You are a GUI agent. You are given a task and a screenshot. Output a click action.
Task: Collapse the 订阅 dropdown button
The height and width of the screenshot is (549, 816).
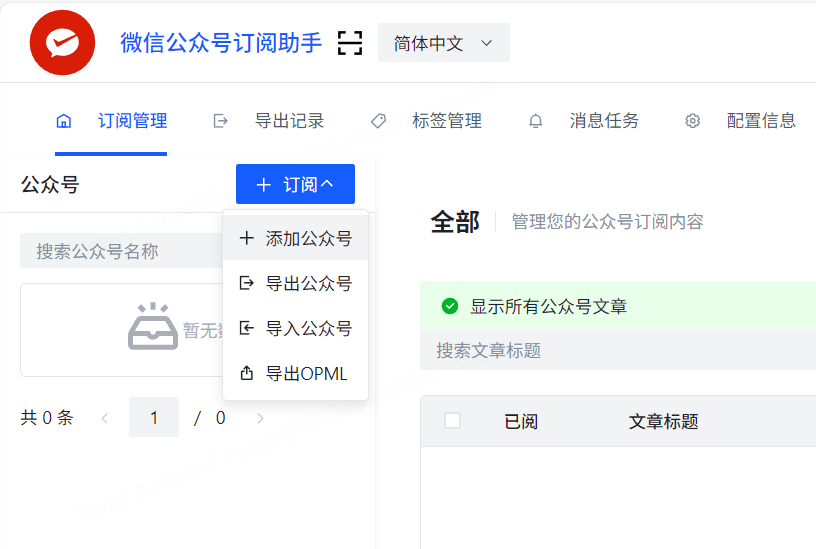click(x=295, y=185)
